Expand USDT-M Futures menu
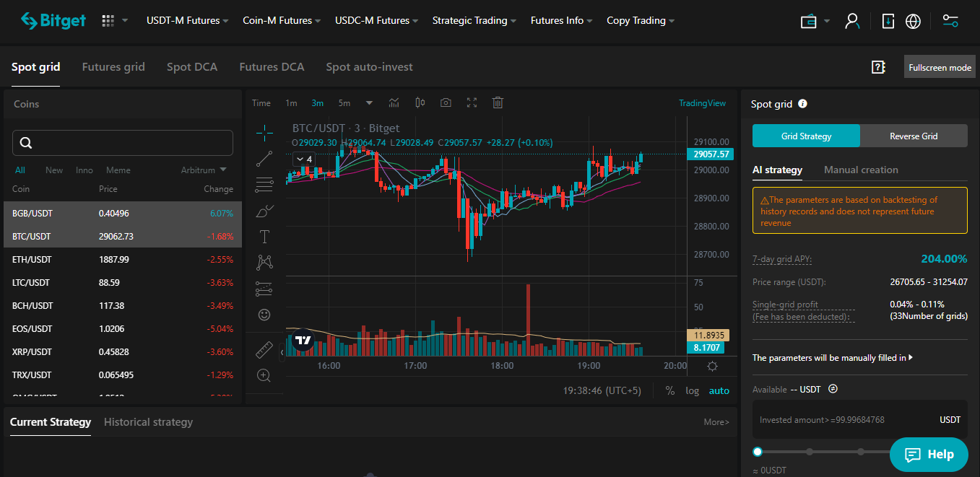The height and width of the screenshot is (477, 980). (x=188, y=20)
